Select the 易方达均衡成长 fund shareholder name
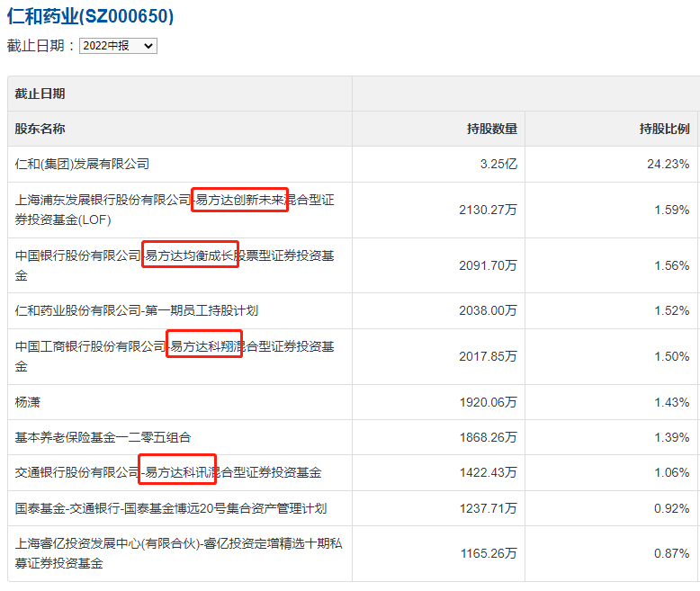This screenshot has width=700, height=591. pos(175,265)
